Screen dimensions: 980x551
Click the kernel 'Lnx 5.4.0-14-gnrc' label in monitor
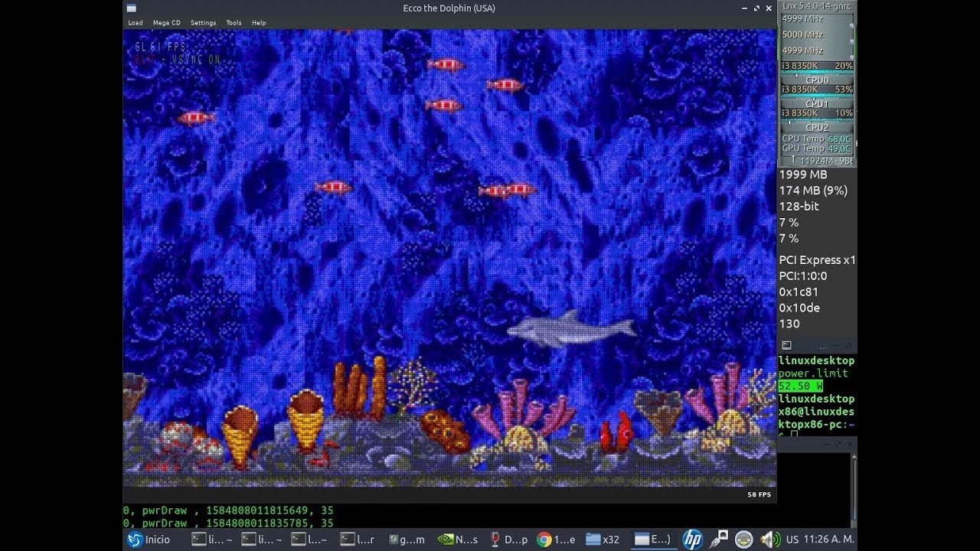point(816,6)
